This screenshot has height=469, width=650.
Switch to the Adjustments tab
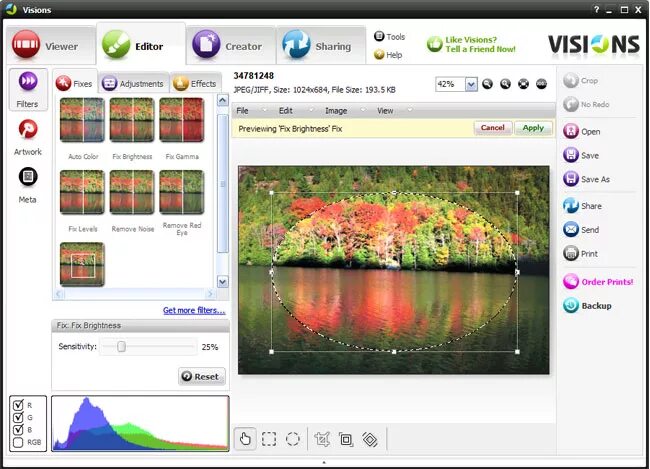133,83
